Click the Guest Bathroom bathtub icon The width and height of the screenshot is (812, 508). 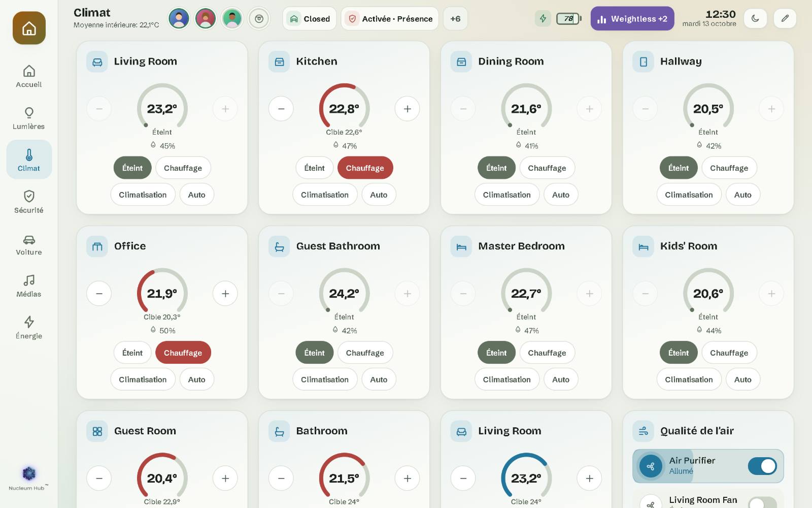pos(279,247)
